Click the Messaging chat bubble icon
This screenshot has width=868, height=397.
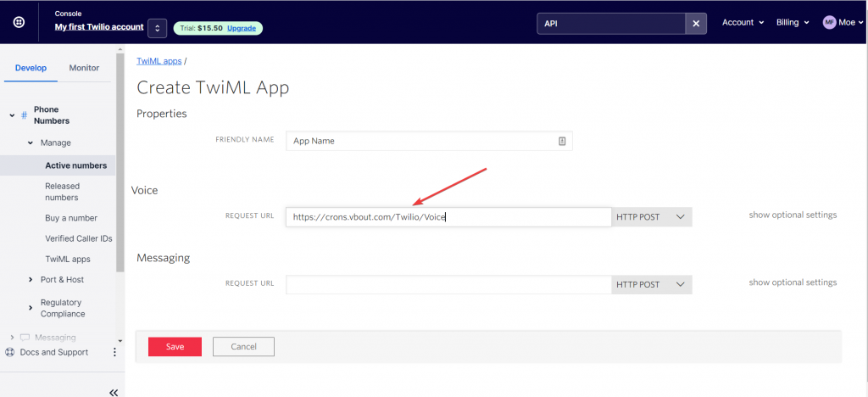click(x=25, y=338)
